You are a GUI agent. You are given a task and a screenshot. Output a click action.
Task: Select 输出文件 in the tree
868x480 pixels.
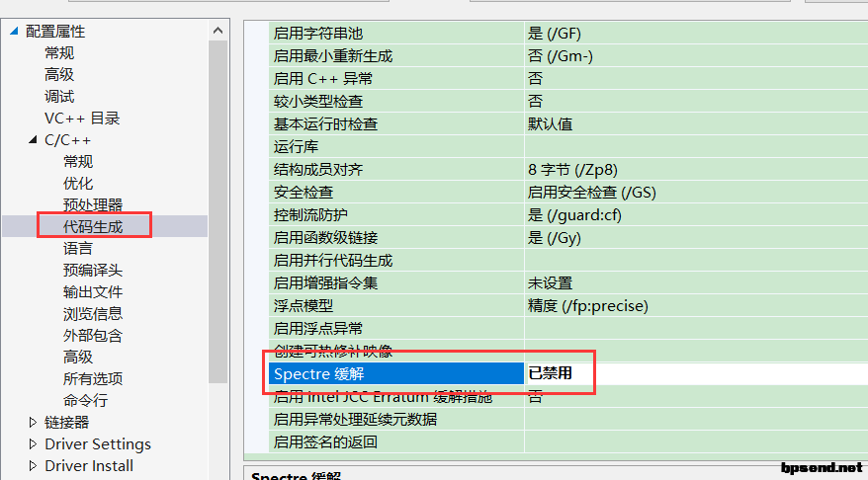coord(93,292)
